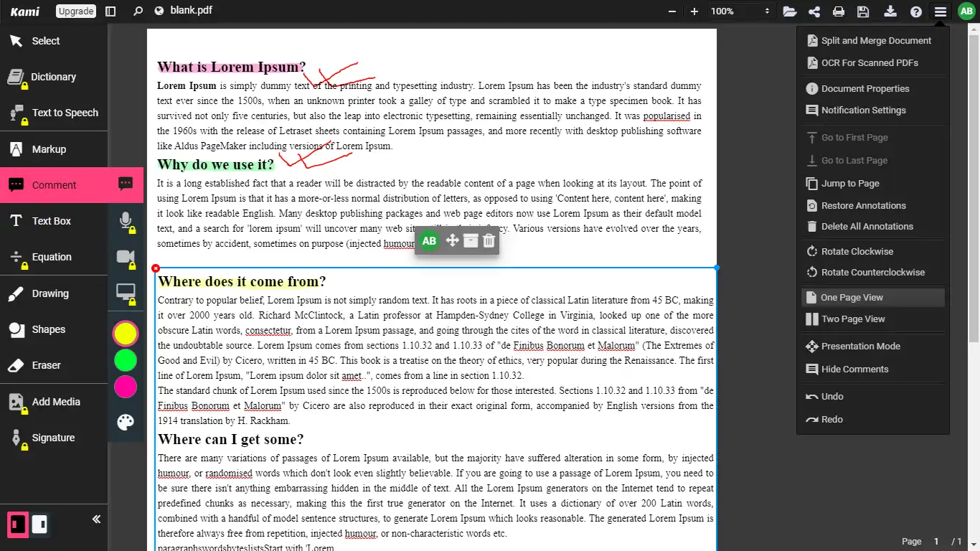The image size is (980, 551).
Task: Open the AB user profile avatar
Action: pyautogui.click(x=966, y=11)
